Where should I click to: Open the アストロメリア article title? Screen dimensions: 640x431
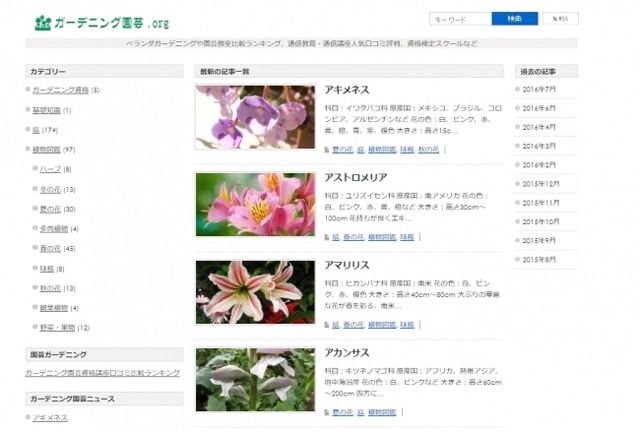pos(356,178)
